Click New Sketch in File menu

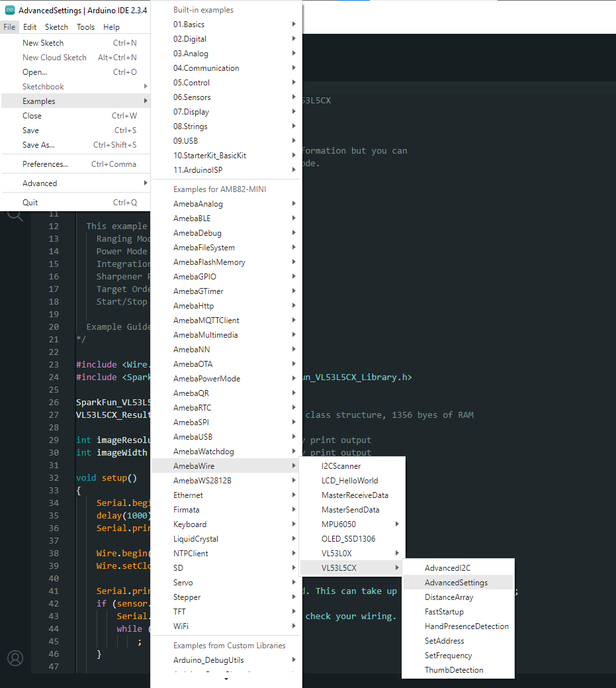(43, 43)
